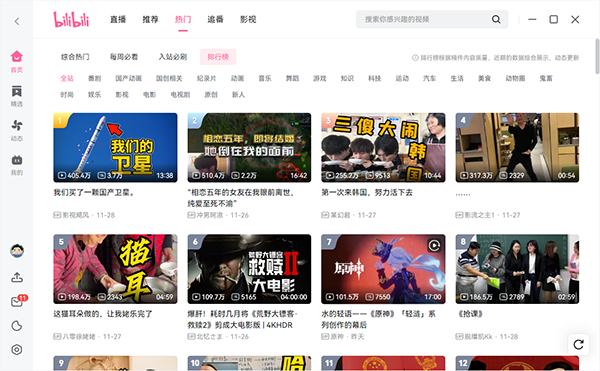Open rank 2 video thumbnail 相恋五年
The height and width of the screenshot is (371, 600).
point(249,148)
